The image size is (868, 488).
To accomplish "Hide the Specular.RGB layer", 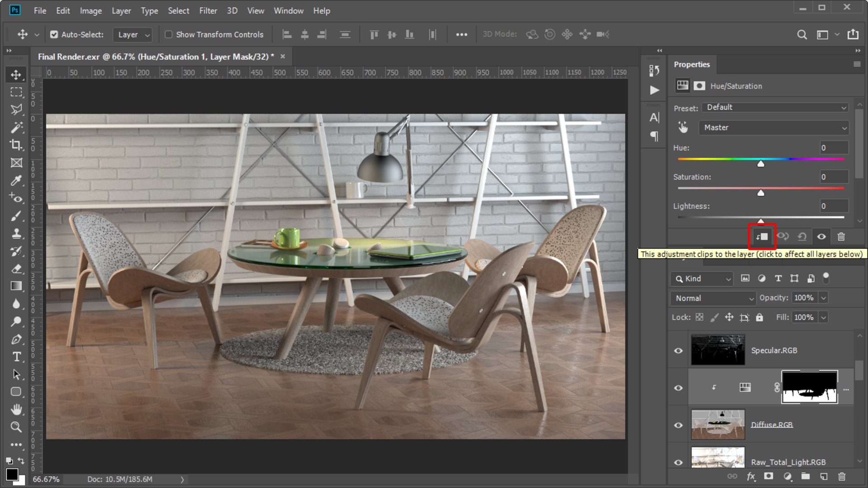I will [x=678, y=351].
